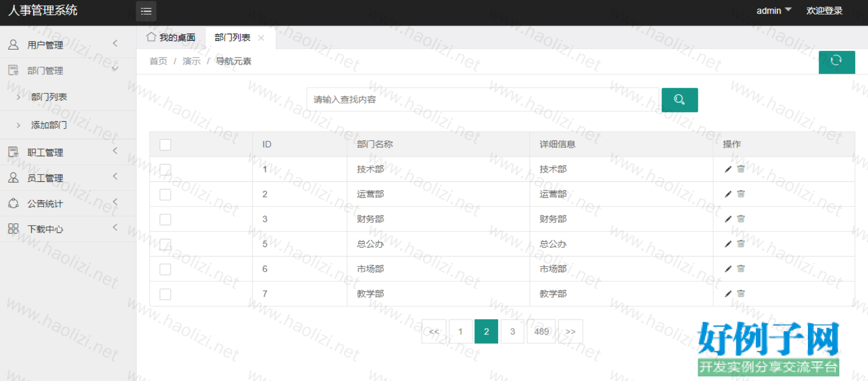
Task: Go to page 3 in pagination
Action: [x=512, y=331]
